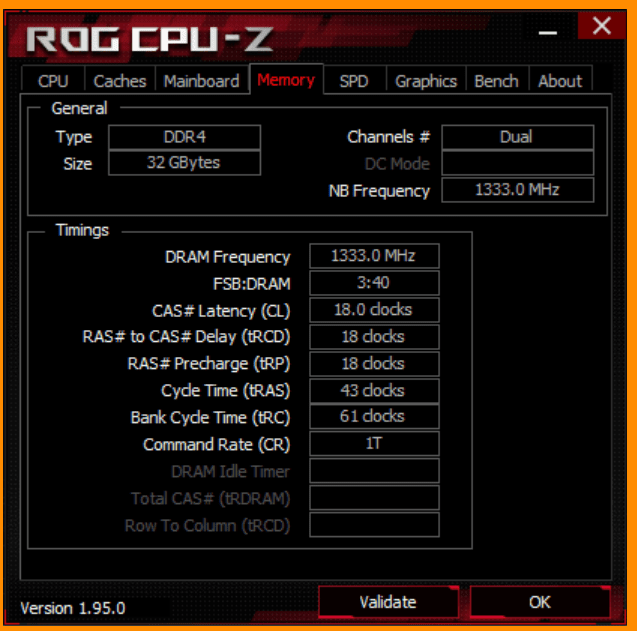Open the Bench tab

pyautogui.click(x=496, y=80)
